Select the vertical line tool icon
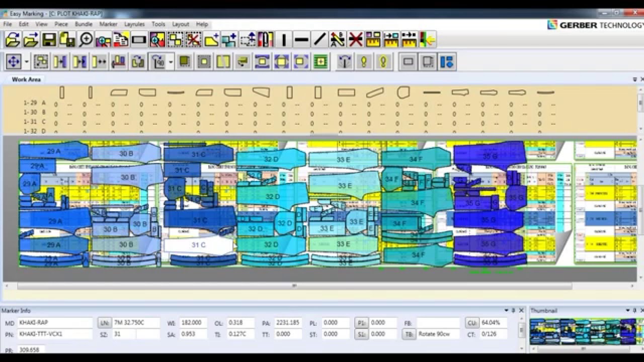This screenshot has width=644, height=362. 284,39
